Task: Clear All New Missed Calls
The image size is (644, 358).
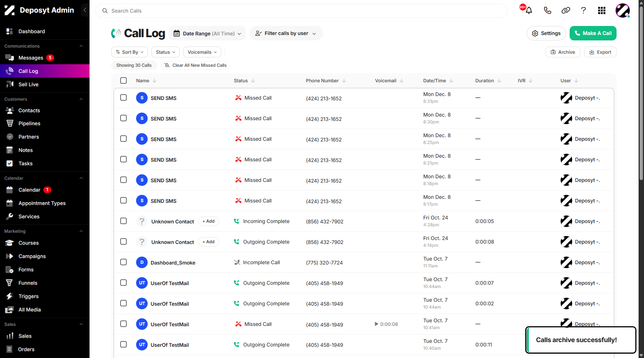Action: point(195,65)
